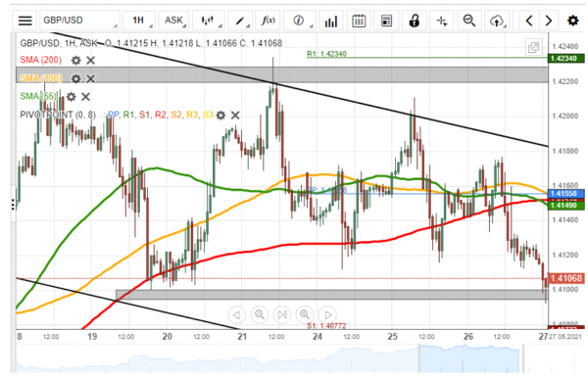Expand the GBP/USD instrument dropdown

[80, 21]
